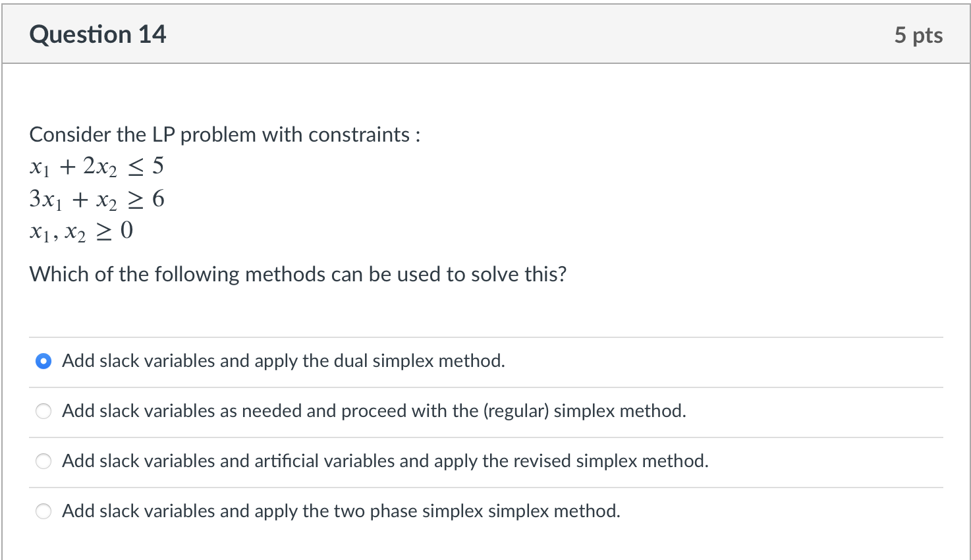Click the 'apply the revised simplex method' answer text

tap(385, 461)
